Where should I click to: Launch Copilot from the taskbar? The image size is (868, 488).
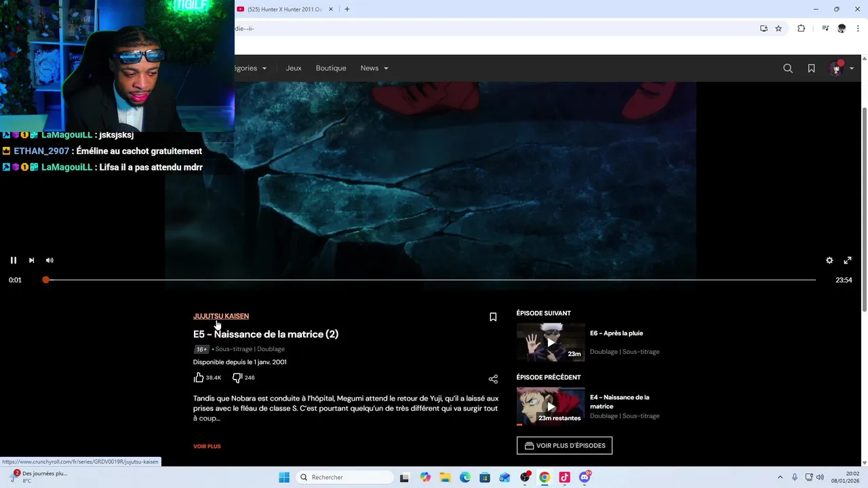[x=425, y=477]
